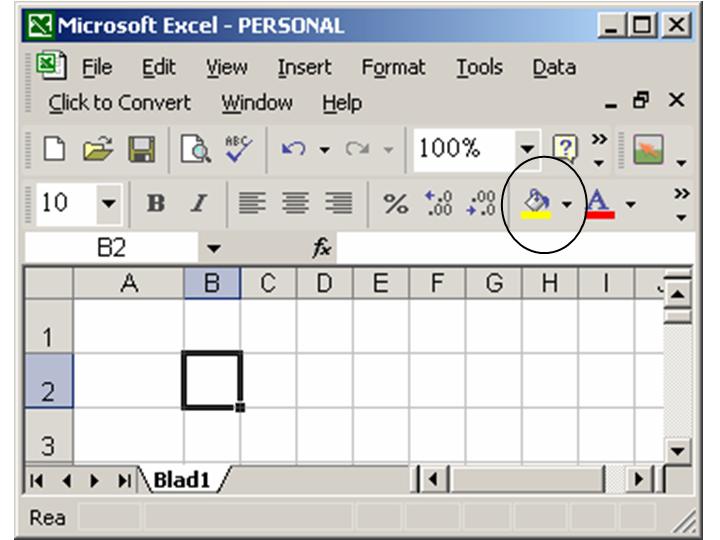Go to the last sheet tab arrow
Image resolution: width=720 pixels, height=540 pixels.
[124, 481]
